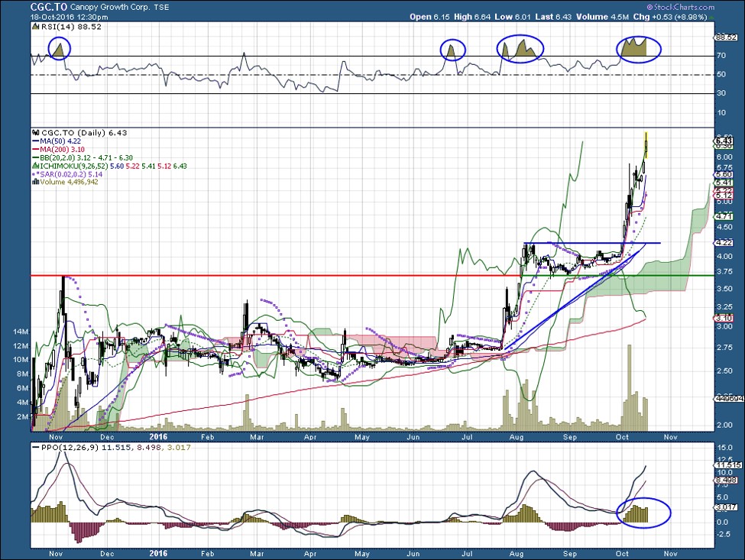The height and width of the screenshot is (560, 745).
Task: Click the 2016 label on price chart date axis
Action: pos(158,436)
